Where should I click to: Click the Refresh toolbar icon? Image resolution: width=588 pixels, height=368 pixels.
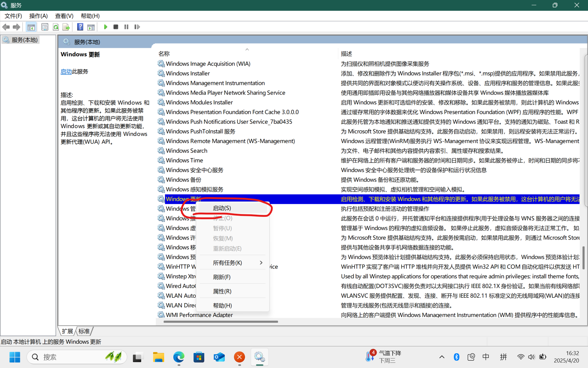[x=56, y=27]
